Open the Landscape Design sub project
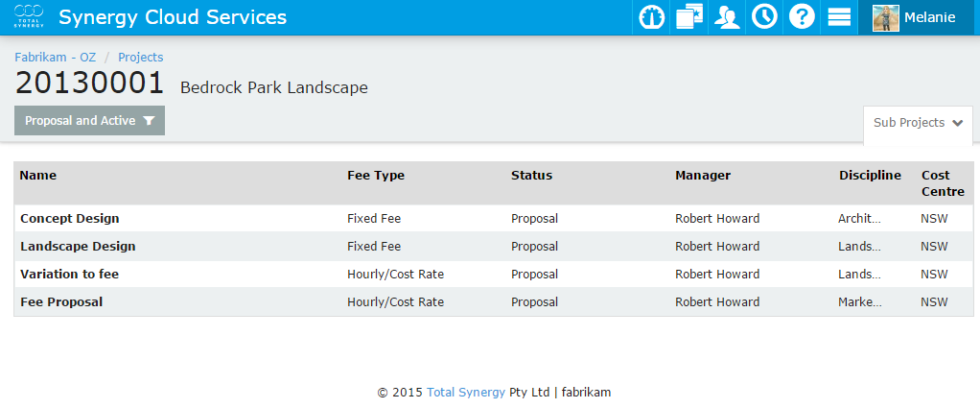This screenshot has width=980, height=408. (78, 247)
